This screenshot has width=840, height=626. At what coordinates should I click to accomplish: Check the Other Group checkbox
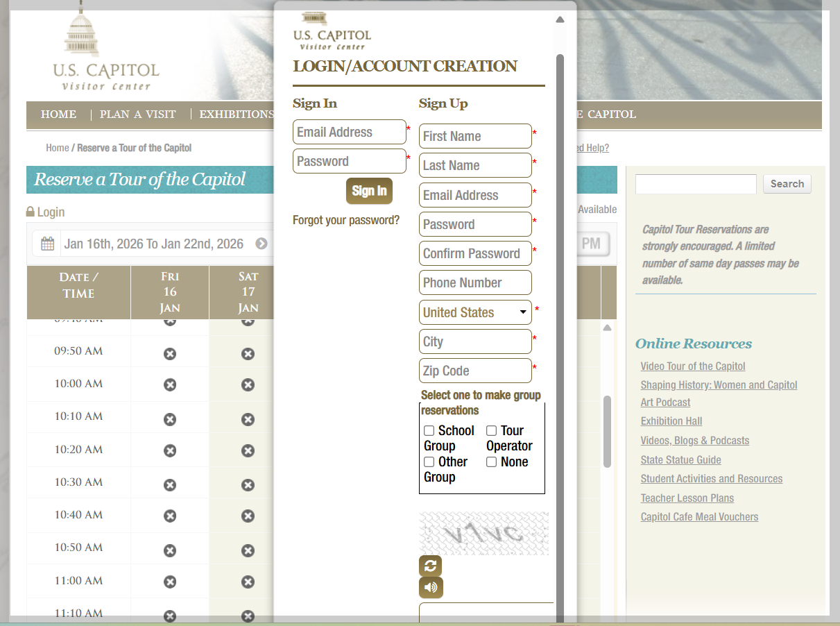[429, 462]
